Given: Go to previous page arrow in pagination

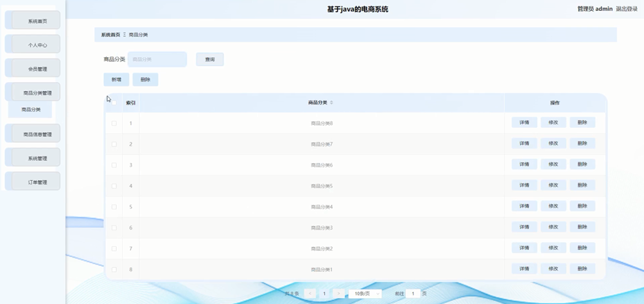Looking at the screenshot, I should tap(311, 293).
